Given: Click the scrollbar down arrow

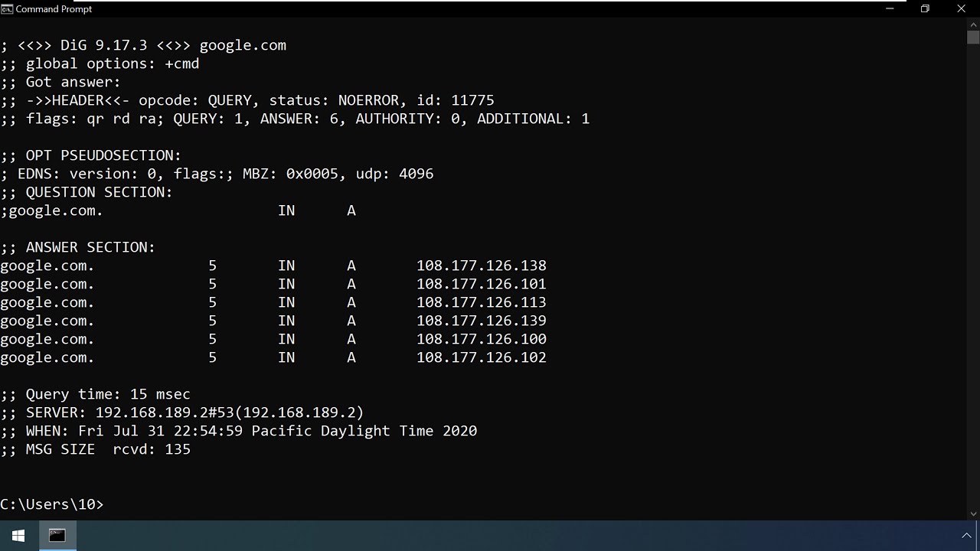Looking at the screenshot, I should tap(973, 514).
